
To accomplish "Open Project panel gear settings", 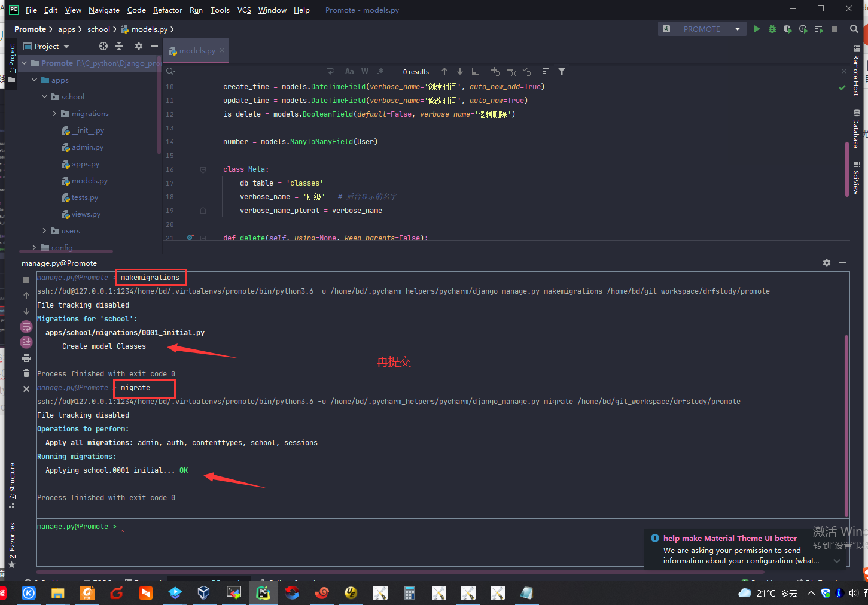I will tap(139, 46).
